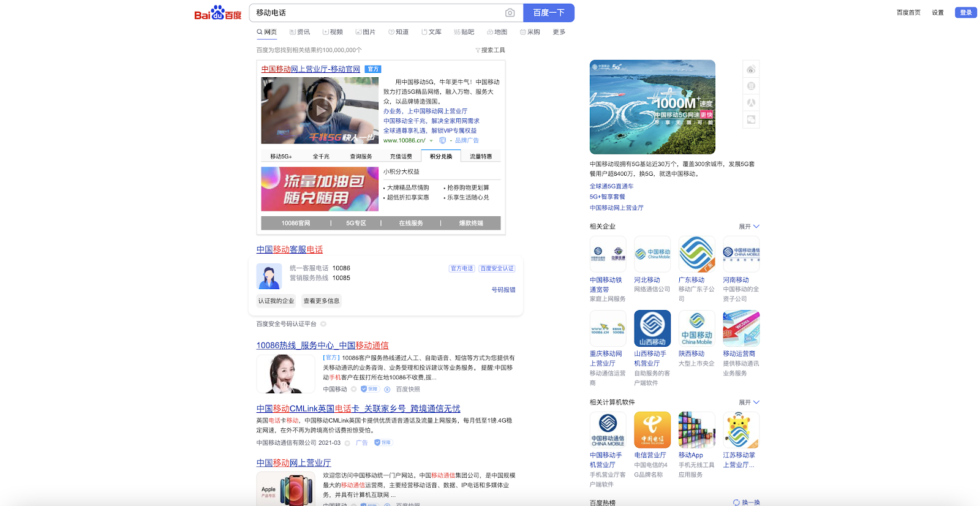Open camera image search in search box
The height and width of the screenshot is (506, 980).
[510, 13]
